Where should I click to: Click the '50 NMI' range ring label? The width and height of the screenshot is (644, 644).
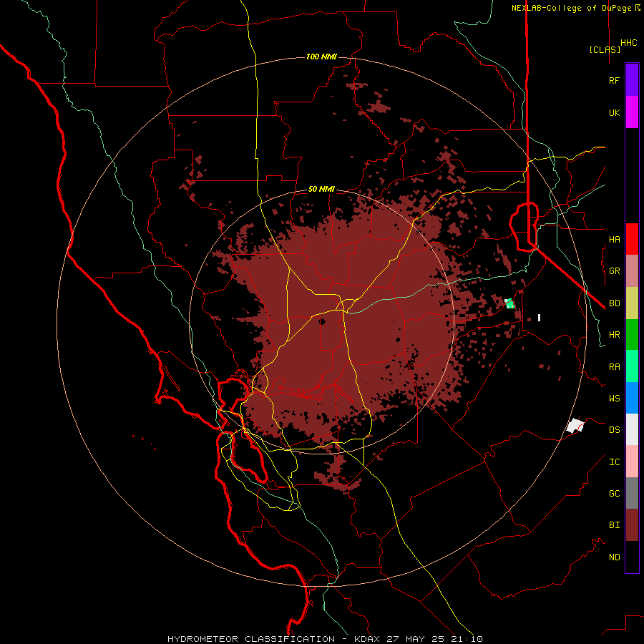[x=321, y=189]
